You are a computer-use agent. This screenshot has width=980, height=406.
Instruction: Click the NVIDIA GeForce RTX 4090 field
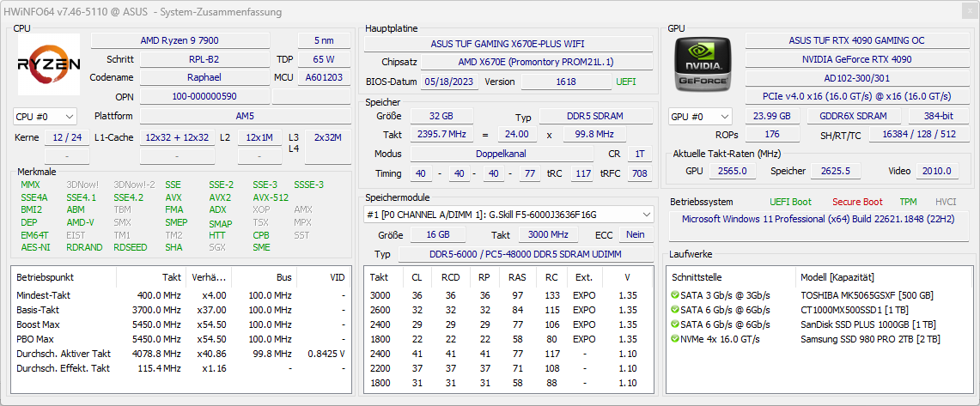point(856,59)
